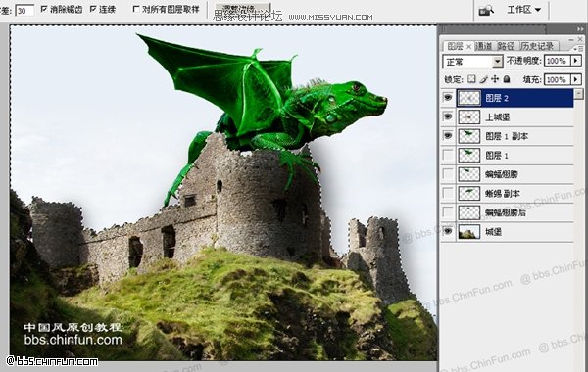Select the 图层 1 副本 layer name

(x=507, y=136)
